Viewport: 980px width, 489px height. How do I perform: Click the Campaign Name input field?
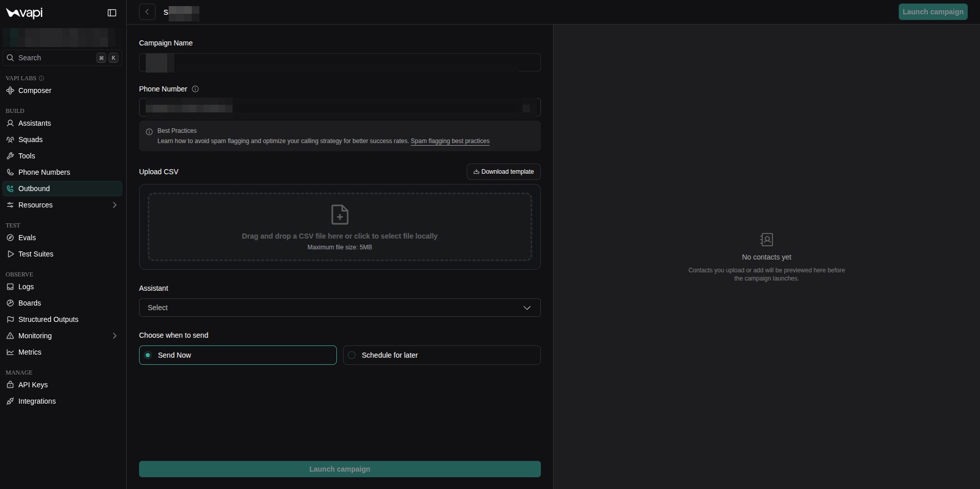[340, 62]
